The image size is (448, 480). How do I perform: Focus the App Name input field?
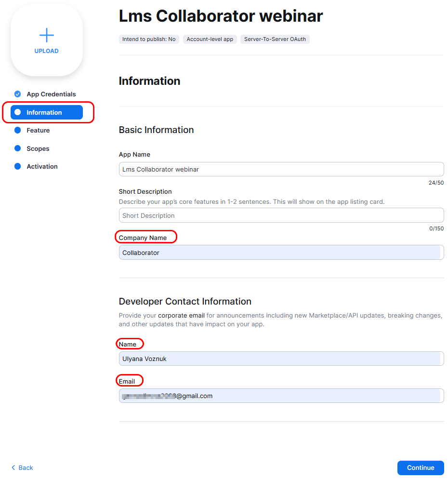[281, 169]
